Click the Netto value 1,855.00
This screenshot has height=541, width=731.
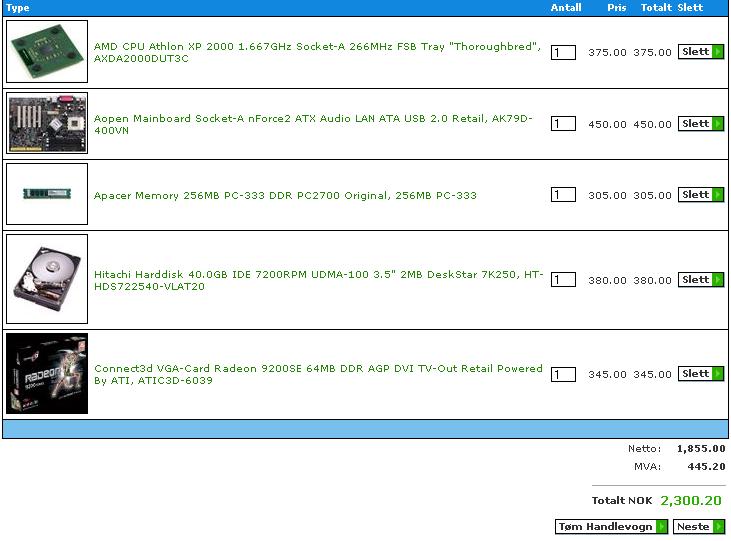[701, 449]
